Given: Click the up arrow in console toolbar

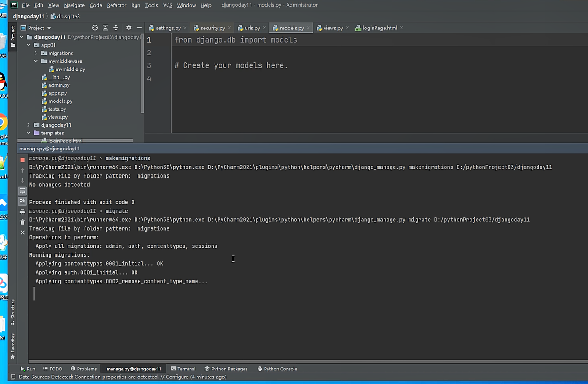Looking at the screenshot, I should click(x=22, y=170).
